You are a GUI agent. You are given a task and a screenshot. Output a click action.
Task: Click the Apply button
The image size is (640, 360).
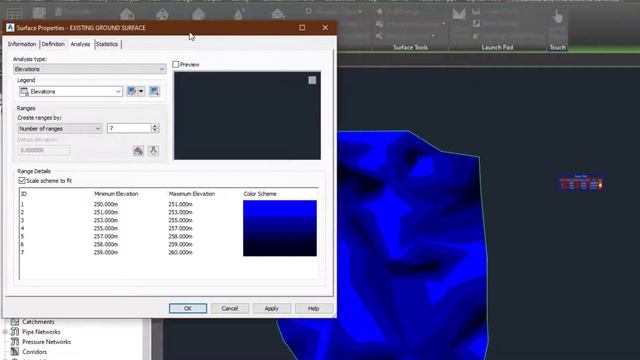271,309
